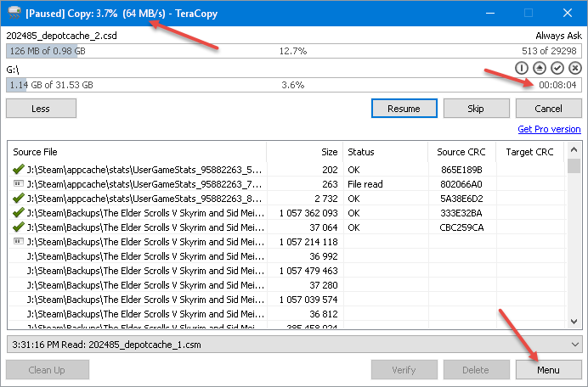Click the size cell 37 064
This screenshot has width=588, height=387.
[x=324, y=227]
